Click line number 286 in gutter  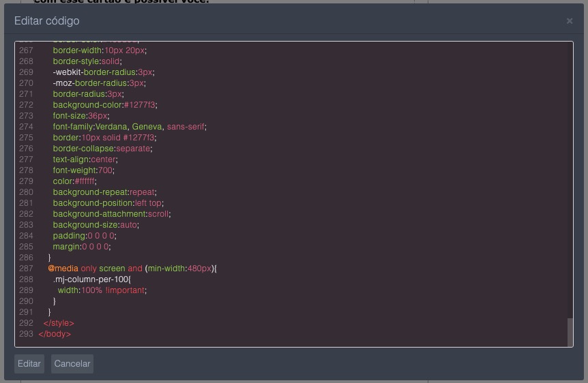point(26,258)
